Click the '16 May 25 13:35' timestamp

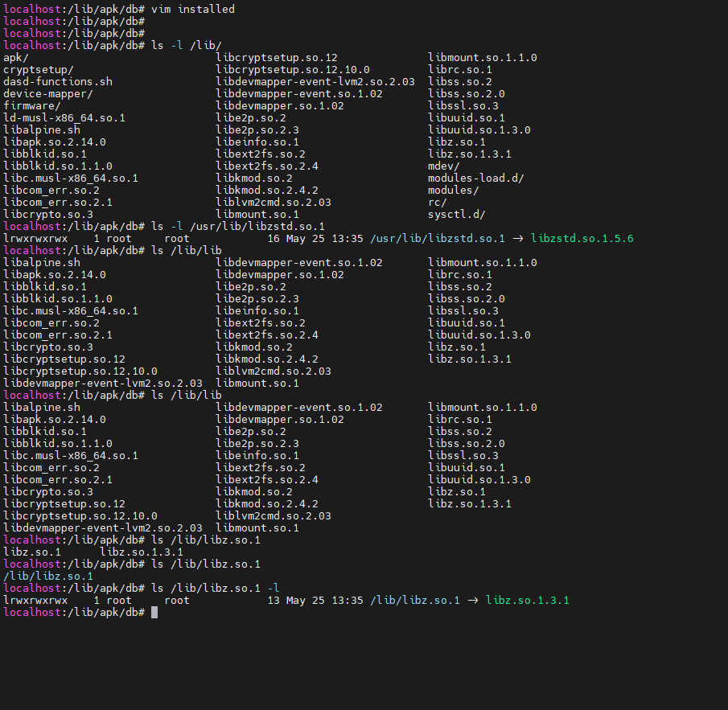315,239
